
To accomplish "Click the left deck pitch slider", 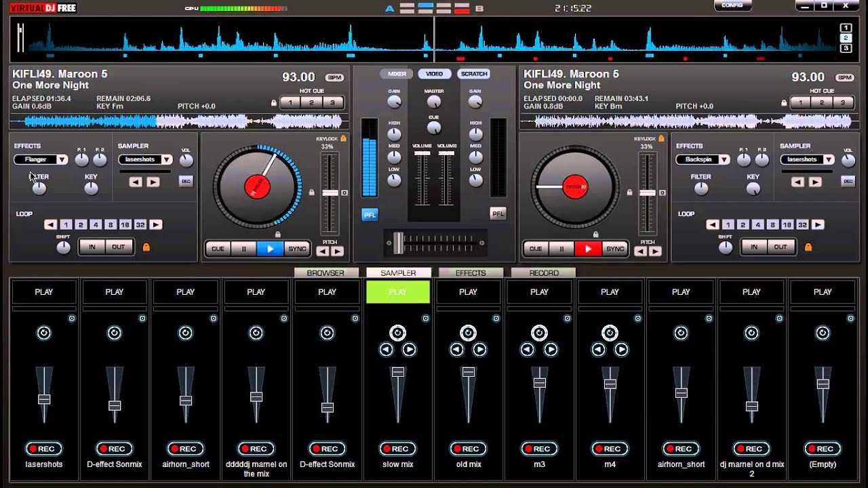I will point(330,193).
